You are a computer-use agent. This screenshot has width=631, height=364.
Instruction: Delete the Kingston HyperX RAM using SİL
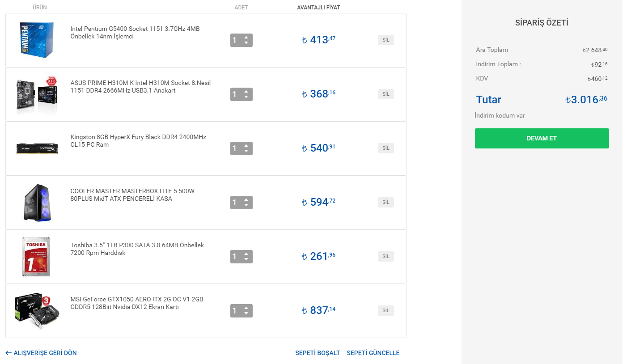(x=385, y=148)
